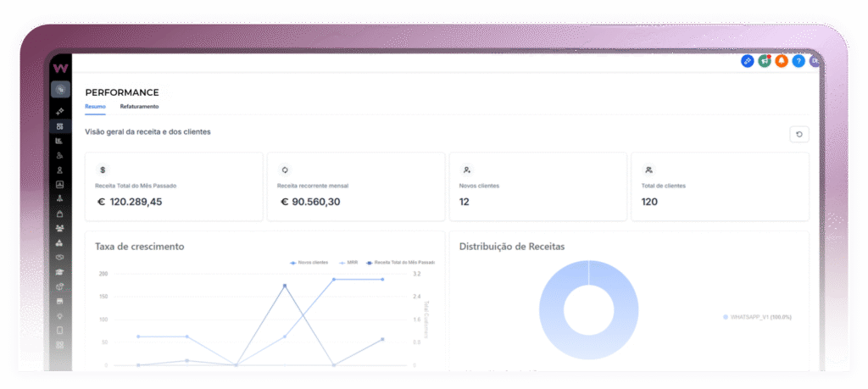Image resolution: width=868 pixels, height=389 pixels.
Task: Hide Receita Total do Mês Passado legend series
Action: click(x=398, y=263)
